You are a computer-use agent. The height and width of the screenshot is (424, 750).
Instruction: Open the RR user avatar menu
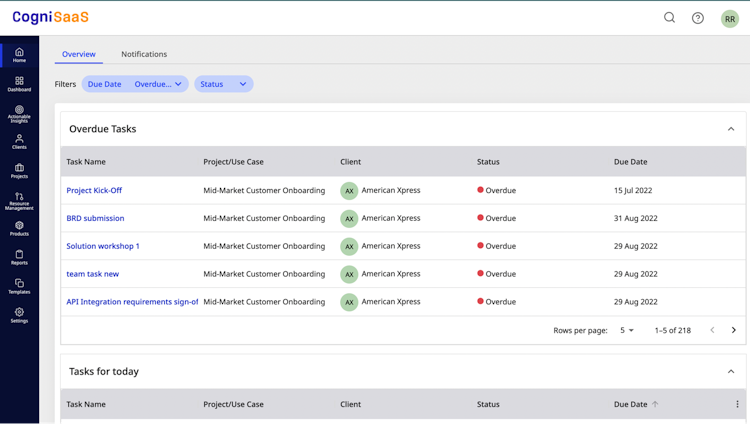click(x=730, y=18)
